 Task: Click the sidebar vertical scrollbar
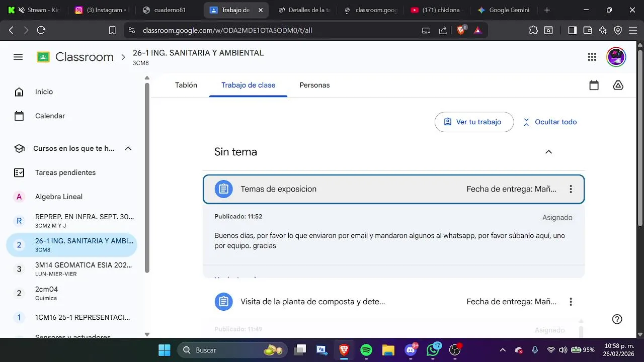[x=147, y=178]
